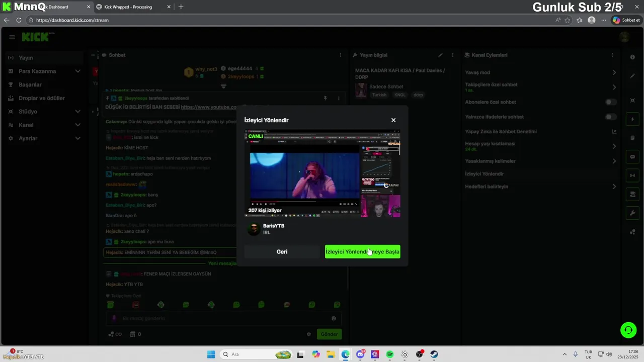Expand the Ayarlar sidebar section
Screen dimensions: 644x362
click(x=44, y=138)
